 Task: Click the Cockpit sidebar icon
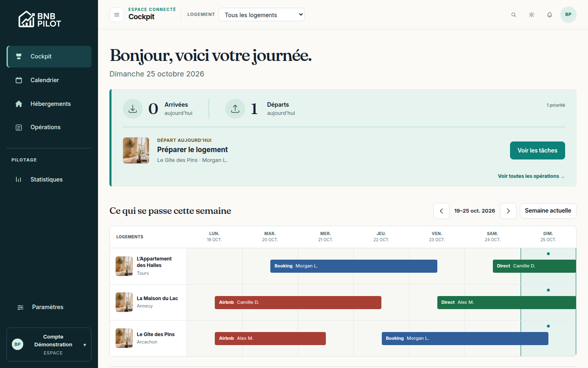pos(19,56)
